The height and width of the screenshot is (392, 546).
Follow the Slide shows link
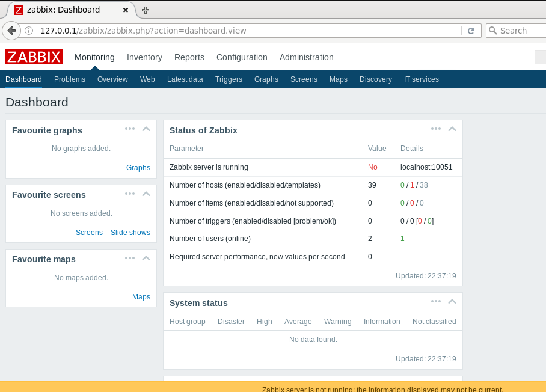click(130, 233)
